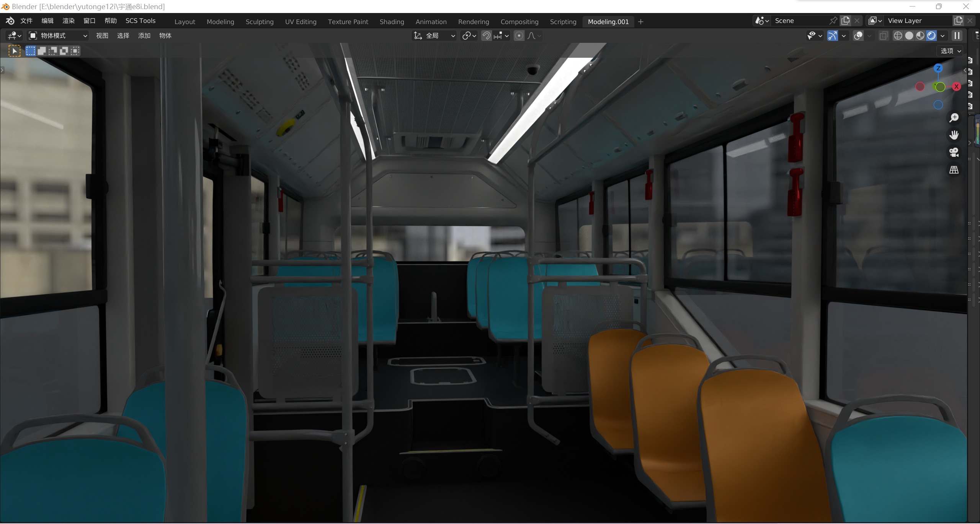Choose the extend selection mode
The width and height of the screenshot is (980, 524).
[x=41, y=51]
